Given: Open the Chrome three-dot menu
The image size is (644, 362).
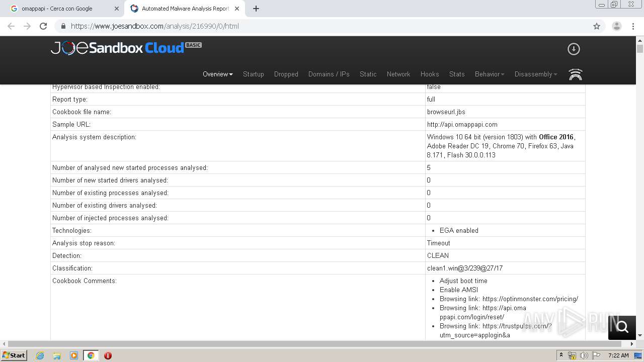Looking at the screenshot, I should [633, 26].
